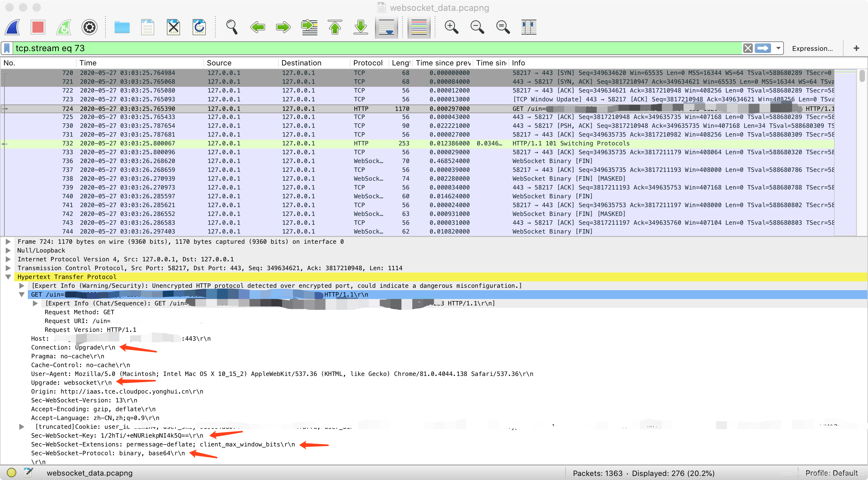Open the Expression… filter builder

pyautogui.click(x=812, y=48)
